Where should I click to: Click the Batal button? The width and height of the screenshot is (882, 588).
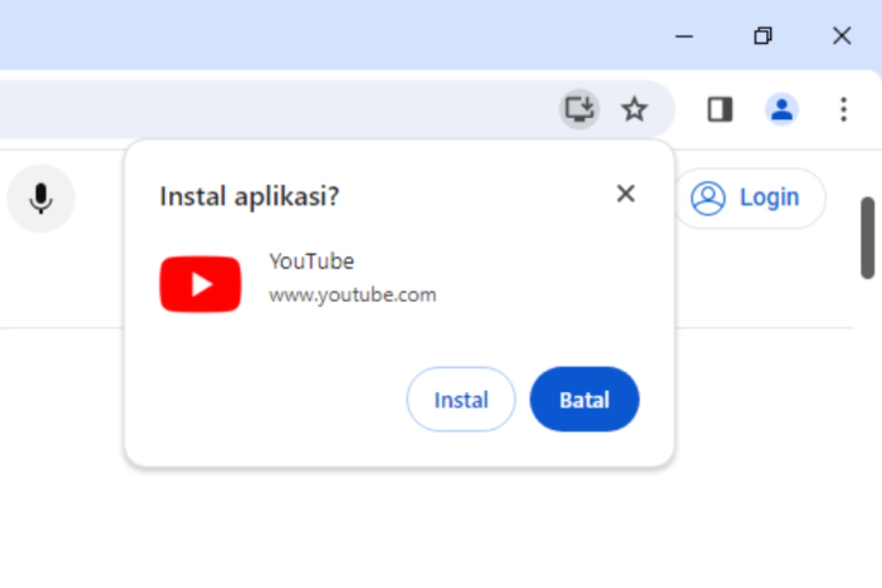pos(584,400)
